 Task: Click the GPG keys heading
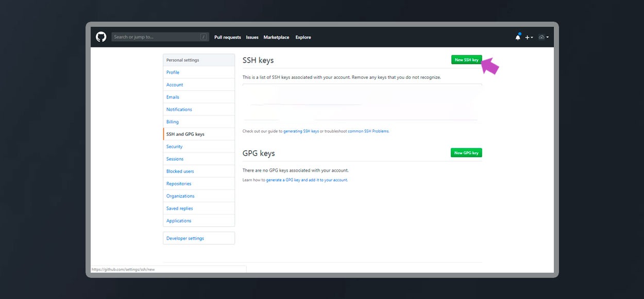(259, 153)
